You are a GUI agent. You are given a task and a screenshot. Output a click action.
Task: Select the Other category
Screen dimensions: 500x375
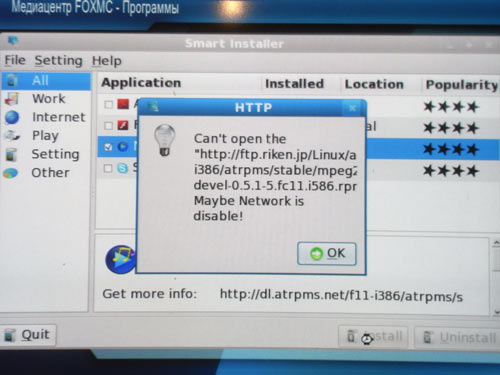tap(46, 173)
